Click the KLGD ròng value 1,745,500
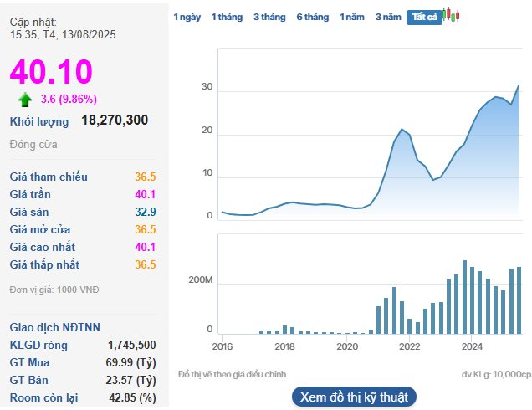532x410 pixels. coord(131,345)
